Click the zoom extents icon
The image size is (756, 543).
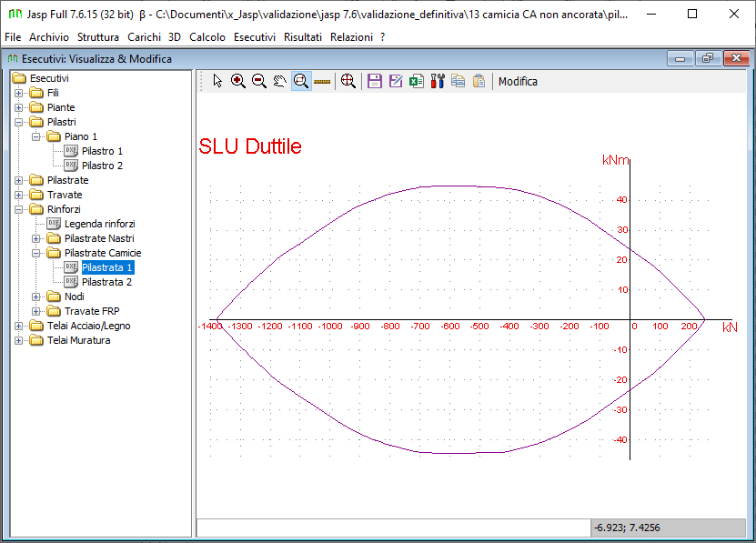coord(348,81)
